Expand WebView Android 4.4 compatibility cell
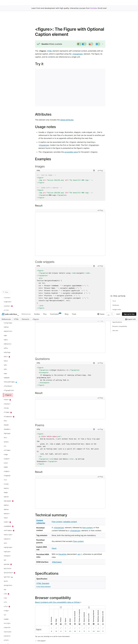The height and width of the screenshot is (644, 138). (98, 630)
